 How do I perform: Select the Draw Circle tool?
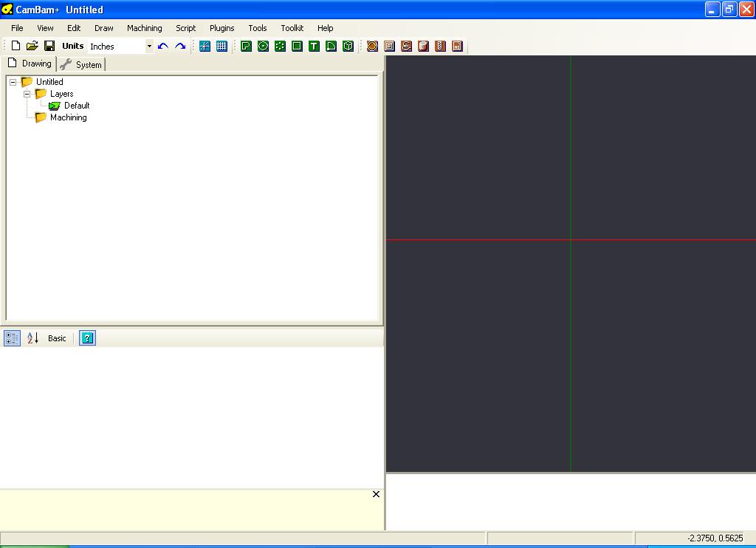pos(263,46)
